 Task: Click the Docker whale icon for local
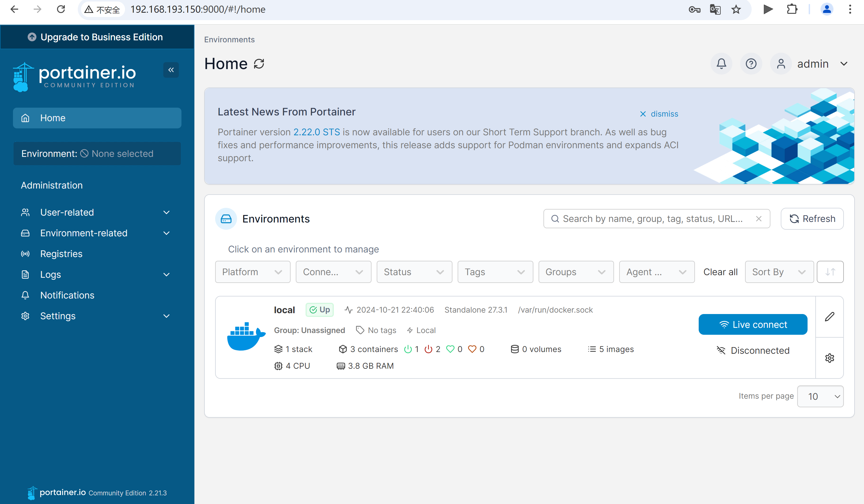246,336
